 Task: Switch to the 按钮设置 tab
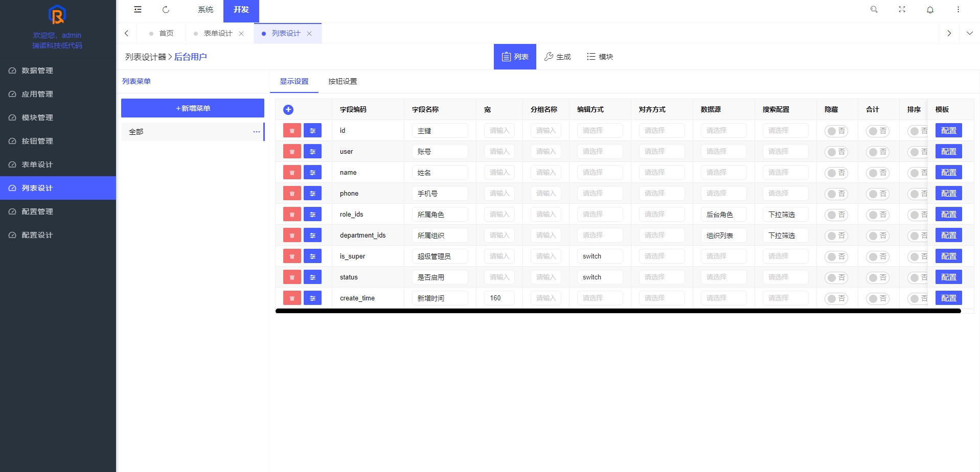(x=343, y=82)
